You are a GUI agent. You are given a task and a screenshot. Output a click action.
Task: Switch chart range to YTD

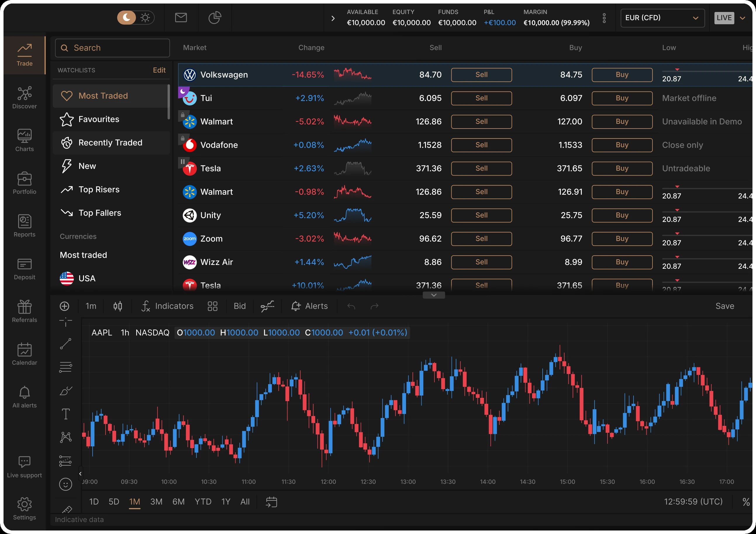(203, 502)
